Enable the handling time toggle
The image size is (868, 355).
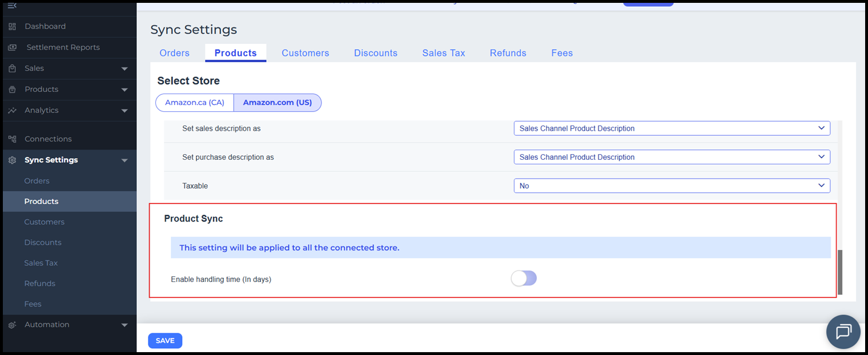coord(524,279)
